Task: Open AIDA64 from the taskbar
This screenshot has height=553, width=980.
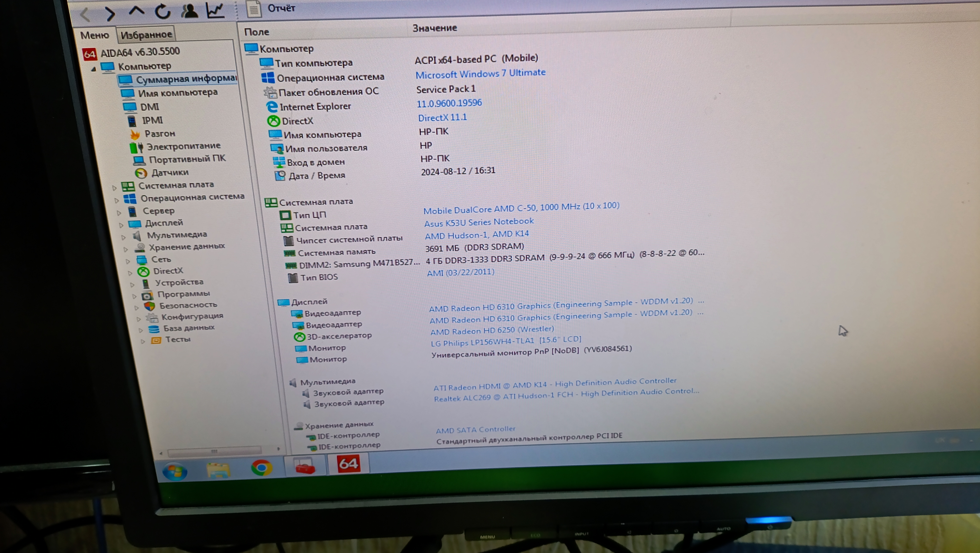Action: [x=348, y=464]
